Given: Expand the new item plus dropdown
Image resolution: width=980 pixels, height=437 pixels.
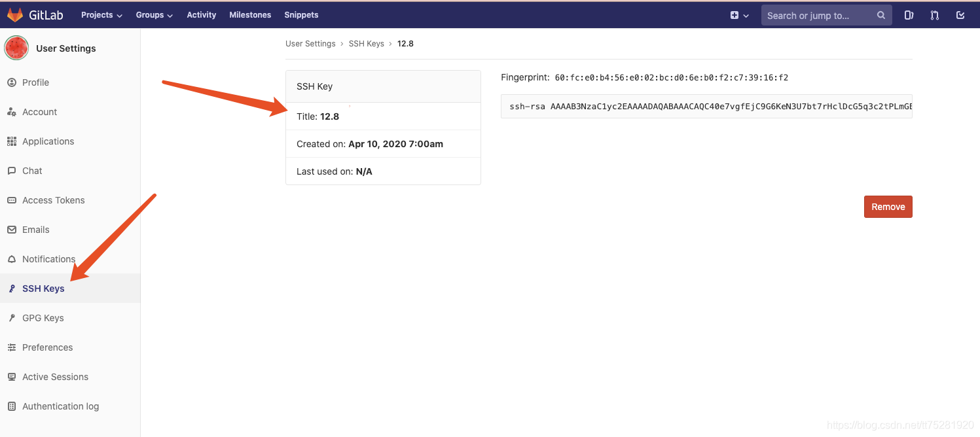Looking at the screenshot, I should click(740, 15).
